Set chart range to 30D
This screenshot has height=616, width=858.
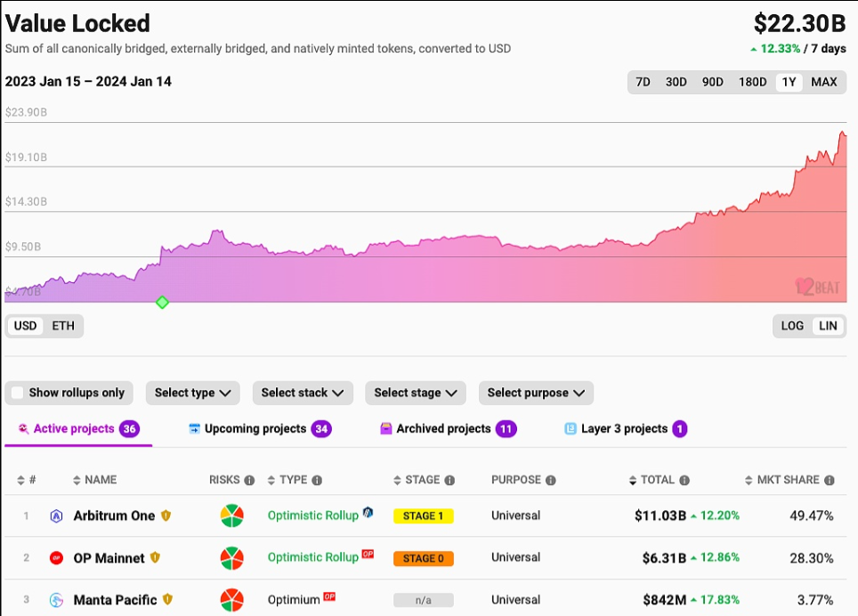point(676,82)
